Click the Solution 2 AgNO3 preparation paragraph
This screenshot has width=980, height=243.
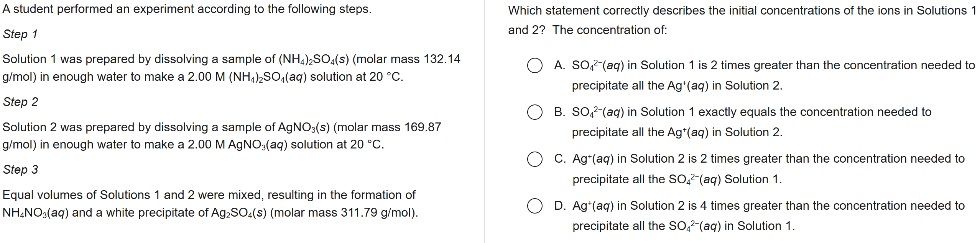(222, 136)
